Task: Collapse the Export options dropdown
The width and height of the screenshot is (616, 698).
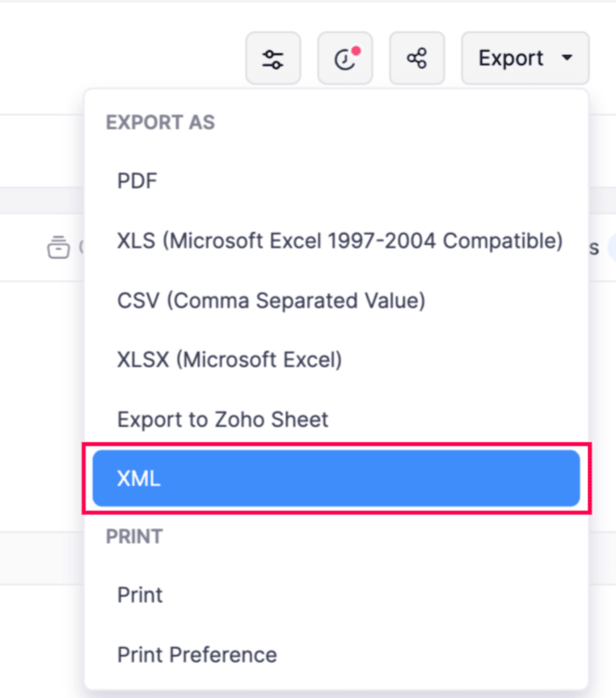Action: pos(525,57)
